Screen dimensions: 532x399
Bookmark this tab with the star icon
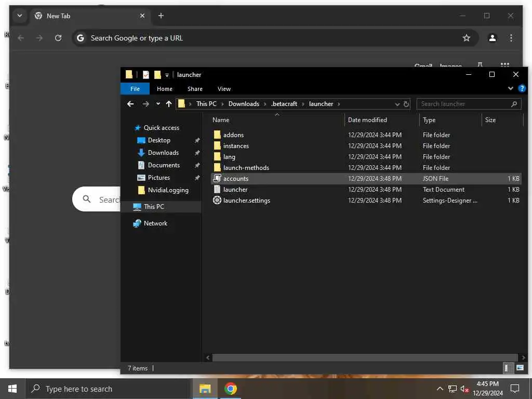click(467, 38)
